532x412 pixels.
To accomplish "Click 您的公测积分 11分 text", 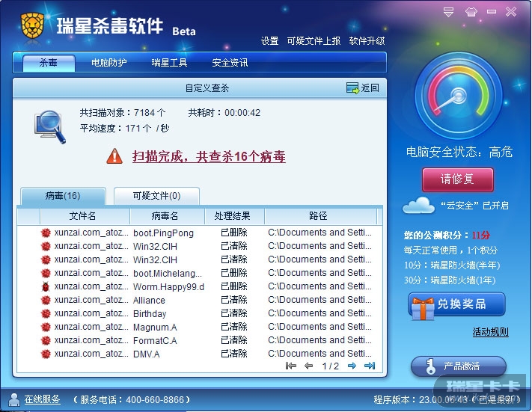I will [447, 235].
